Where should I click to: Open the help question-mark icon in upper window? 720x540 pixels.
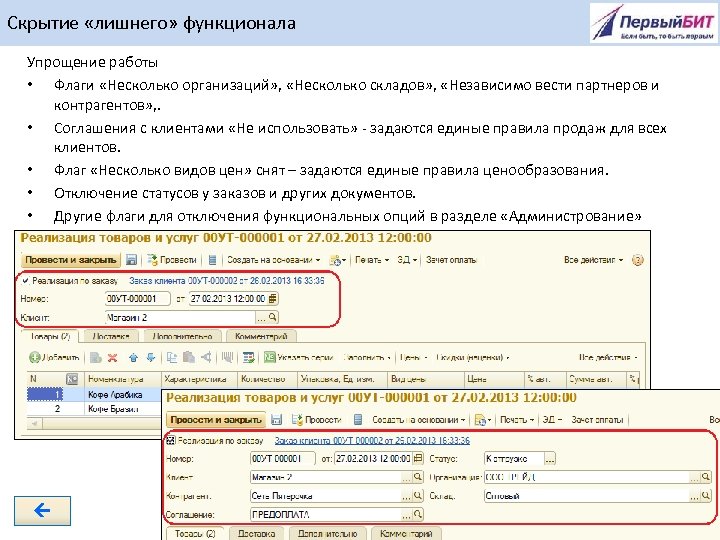tap(637, 260)
